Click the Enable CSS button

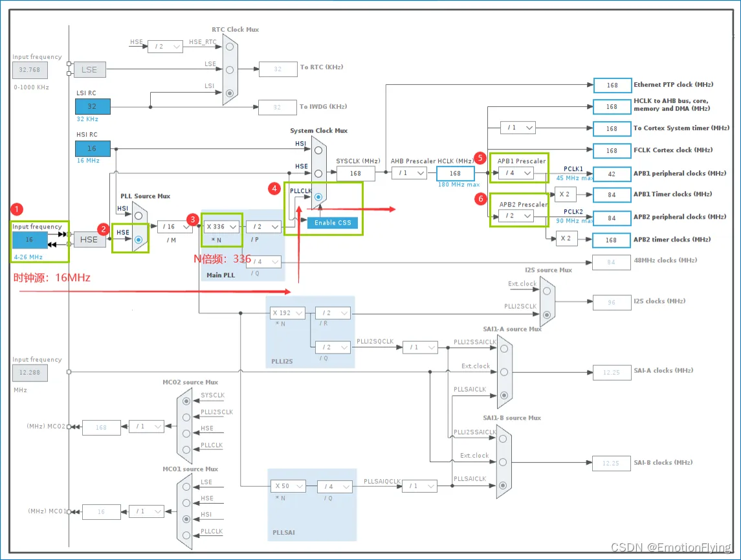(x=333, y=223)
